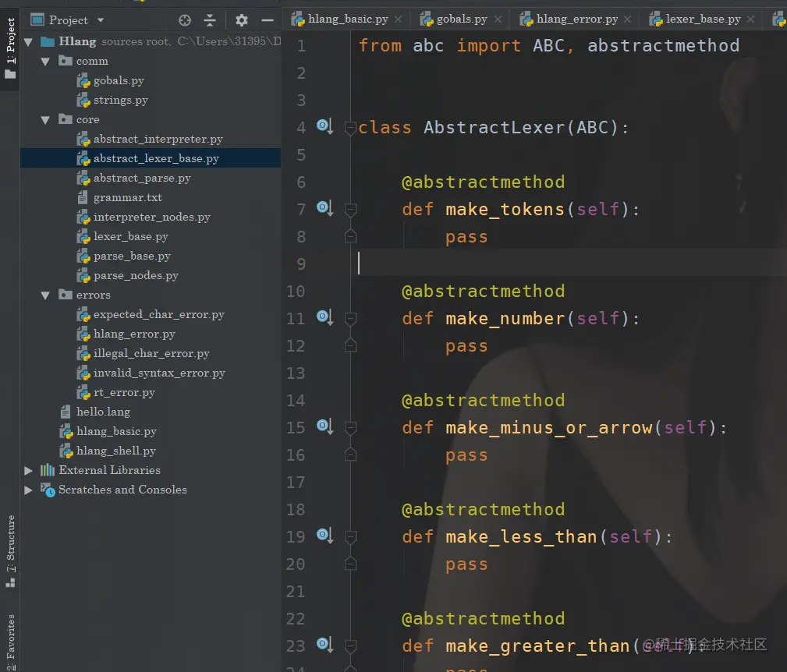The height and width of the screenshot is (672, 787).
Task: Open strings.py in project tree
Action: (x=120, y=101)
